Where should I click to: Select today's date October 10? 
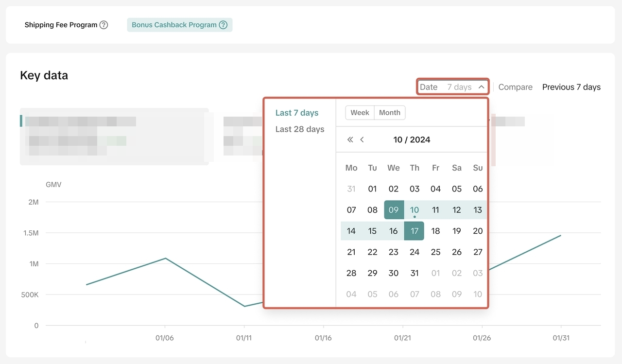point(415,210)
